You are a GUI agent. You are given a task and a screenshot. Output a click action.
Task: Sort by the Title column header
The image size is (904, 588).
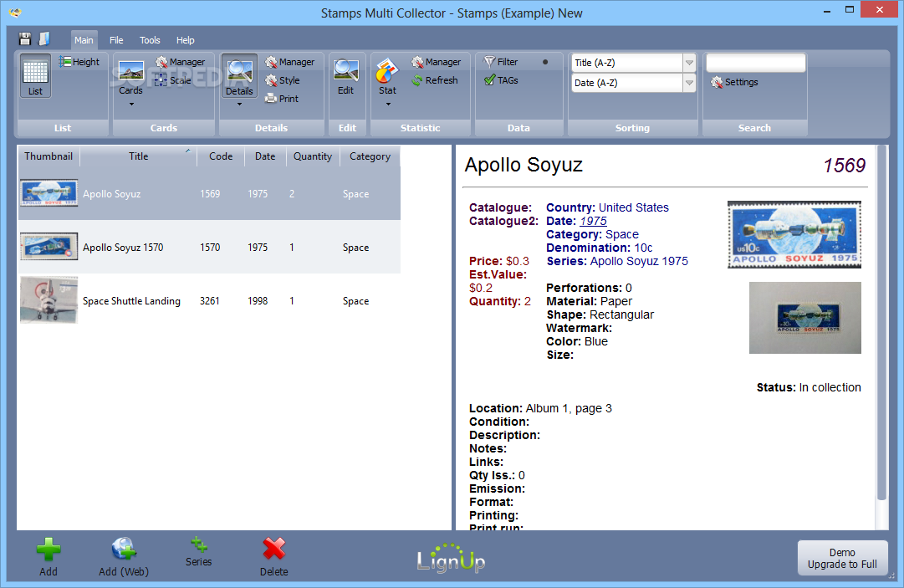tap(138, 156)
